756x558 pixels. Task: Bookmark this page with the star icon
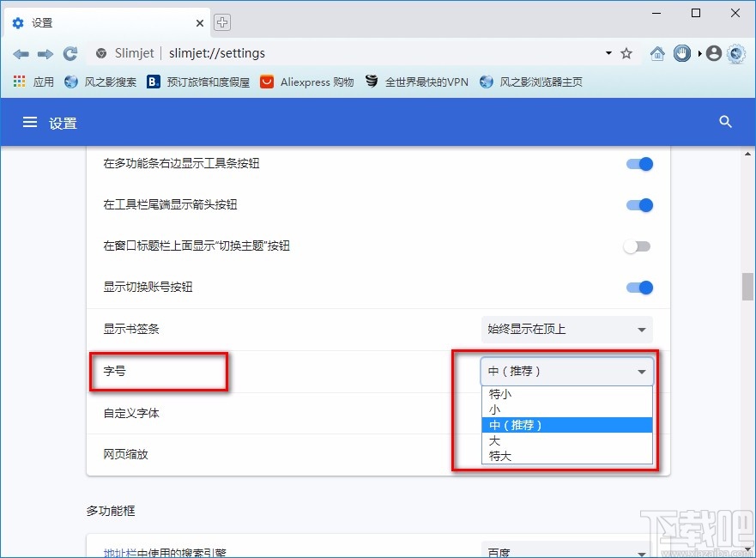pyautogui.click(x=626, y=53)
